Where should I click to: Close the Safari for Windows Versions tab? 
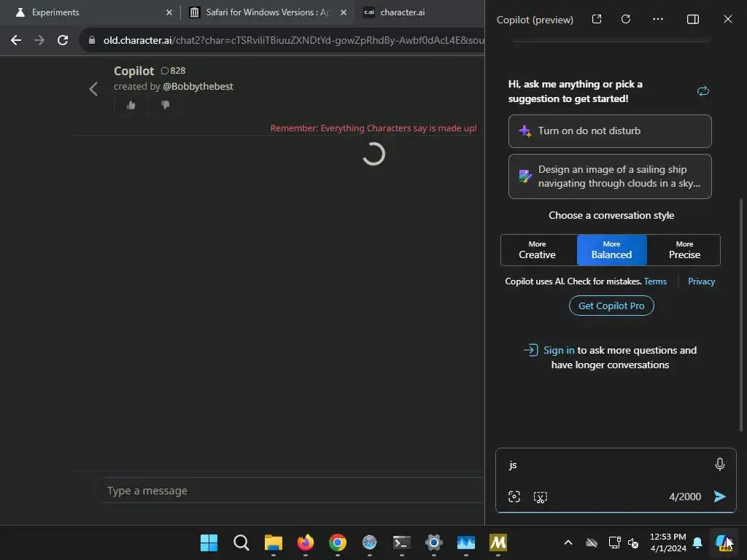click(344, 12)
